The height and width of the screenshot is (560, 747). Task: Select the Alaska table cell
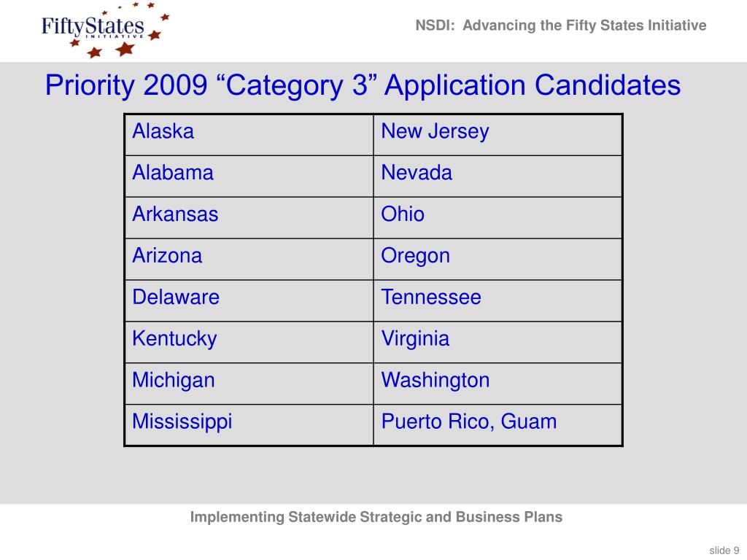tap(249, 135)
